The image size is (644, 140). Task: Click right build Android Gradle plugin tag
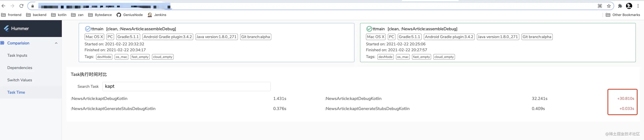pyautogui.click(x=449, y=37)
